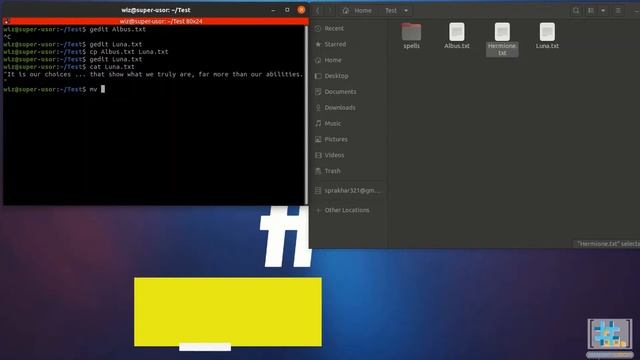Maximize the terminal window
This screenshot has height=360, width=640.
coord(287,10)
